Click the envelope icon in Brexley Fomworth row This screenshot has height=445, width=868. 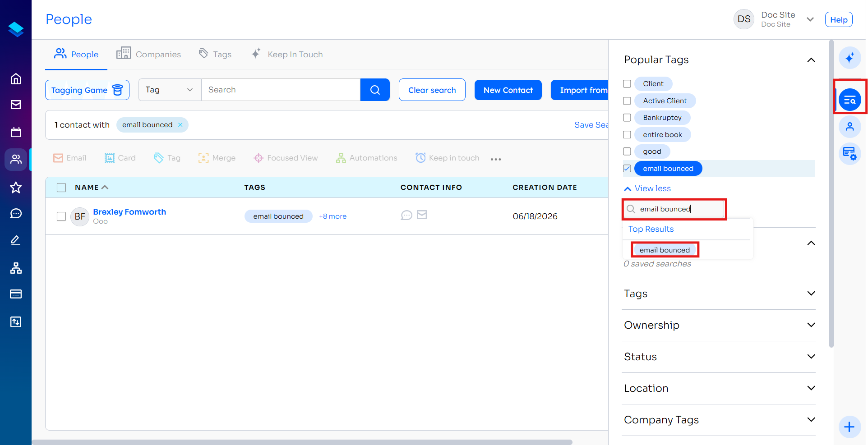click(x=422, y=215)
